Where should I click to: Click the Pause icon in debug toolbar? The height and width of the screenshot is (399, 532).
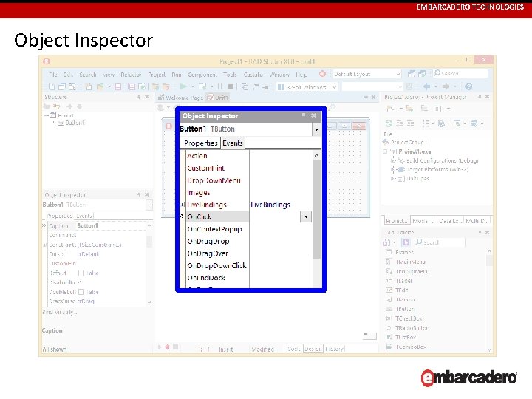click(x=220, y=86)
